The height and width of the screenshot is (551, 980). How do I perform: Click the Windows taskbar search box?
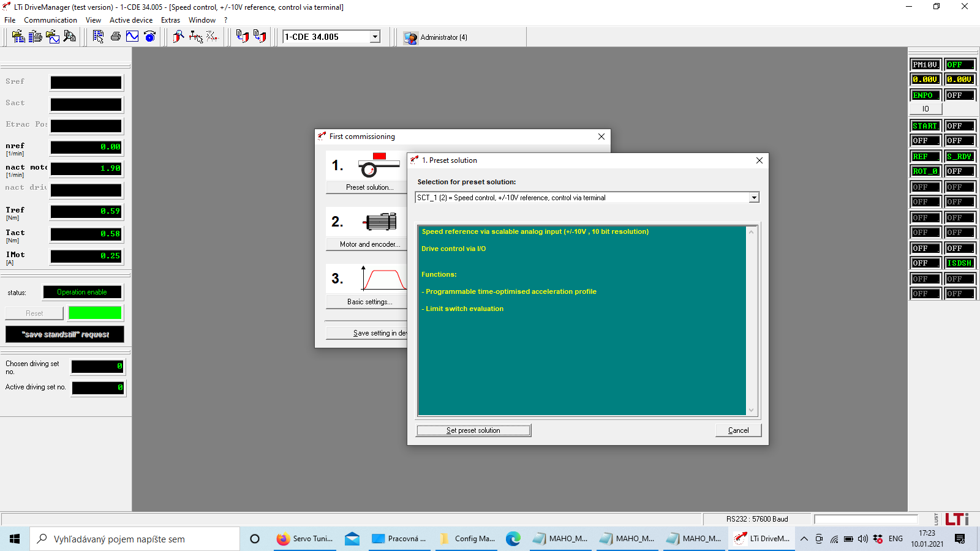point(135,539)
